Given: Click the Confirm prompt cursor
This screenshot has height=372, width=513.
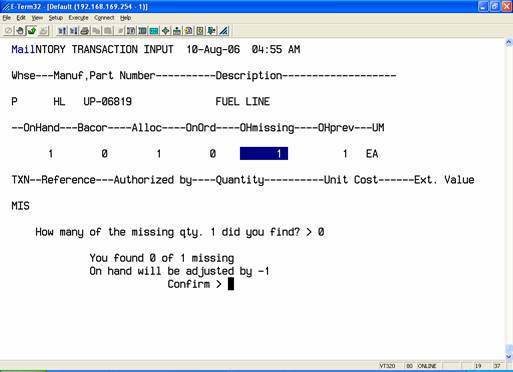Looking at the screenshot, I should pos(231,284).
